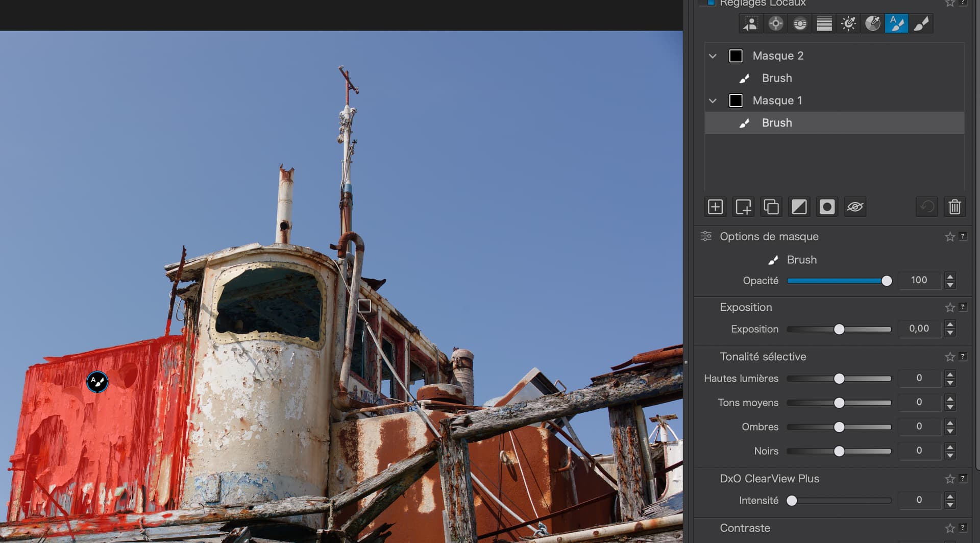980x543 pixels.
Task: Favorite the Tonalité sélective section star
Action: click(x=949, y=357)
